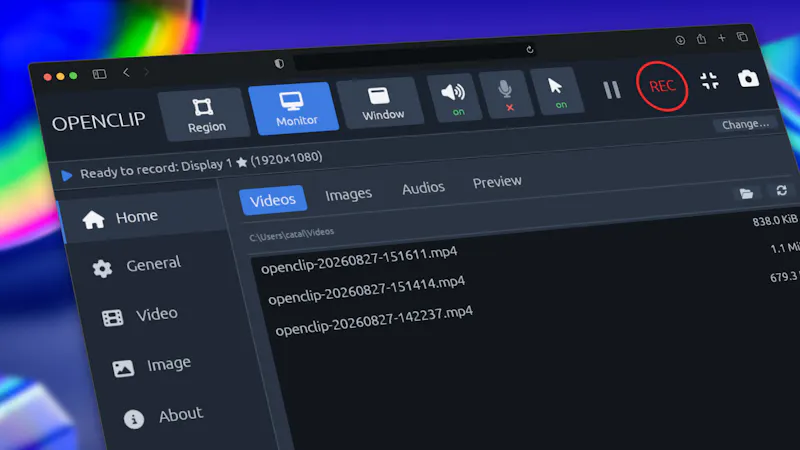The width and height of the screenshot is (800, 450).
Task: Select openclip-20260827-151414.mp4
Action: point(366,290)
